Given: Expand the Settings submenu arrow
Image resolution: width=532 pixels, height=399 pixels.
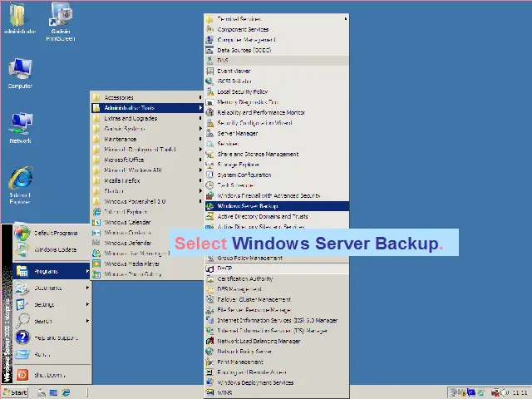Looking at the screenshot, I should click(87, 304).
